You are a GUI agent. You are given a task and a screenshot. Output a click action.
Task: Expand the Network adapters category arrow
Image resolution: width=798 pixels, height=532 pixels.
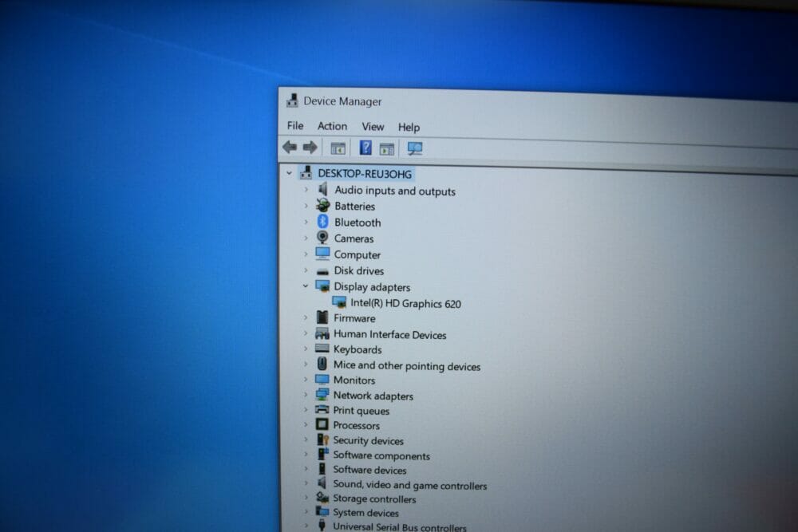click(x=306, y=395)
